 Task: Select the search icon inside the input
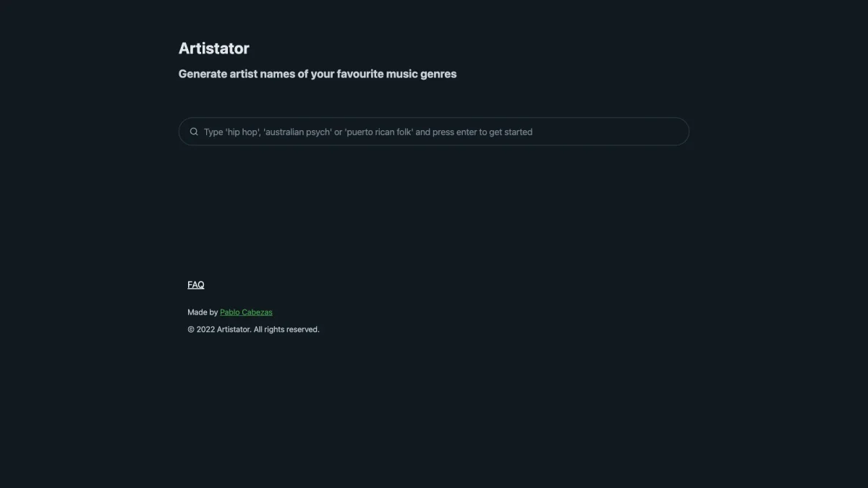pyautogui.click(x=194, y=132)
